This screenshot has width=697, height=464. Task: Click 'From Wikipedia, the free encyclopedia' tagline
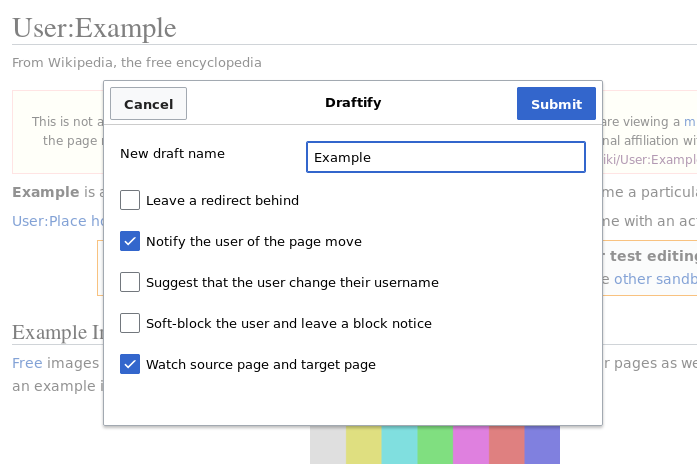tap(137, 63)
